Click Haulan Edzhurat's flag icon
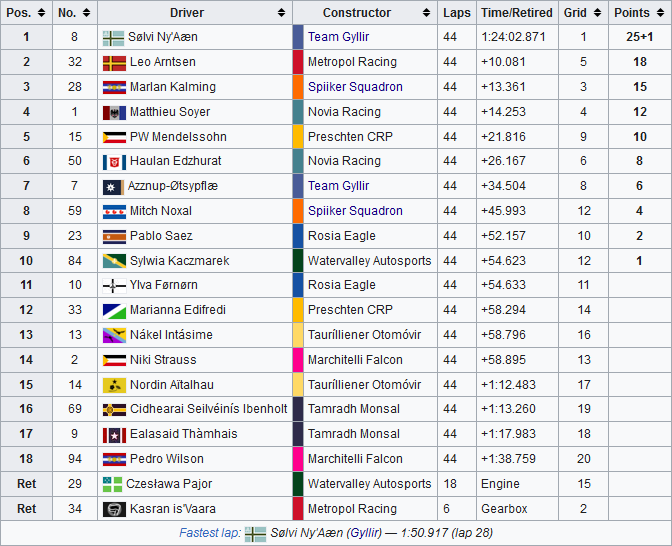This screenshot has width=672, height=546. tap(113, 161)
